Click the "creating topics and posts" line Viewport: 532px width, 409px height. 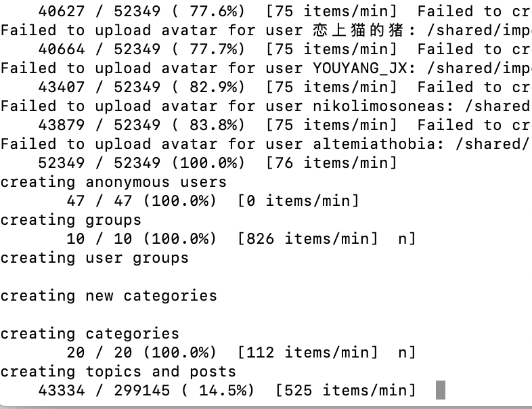pyautogui.click(x=118, y=372)
